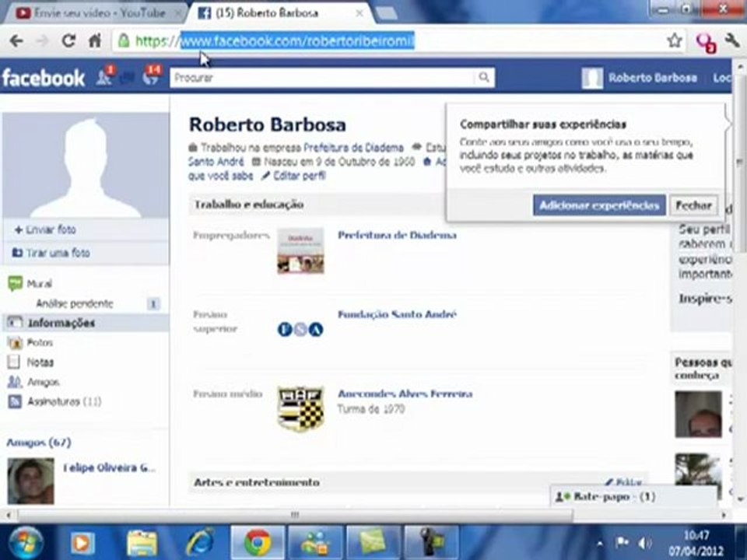747x560 pixels.
Task: Open Notas in the sidebar
Action: 40,362
